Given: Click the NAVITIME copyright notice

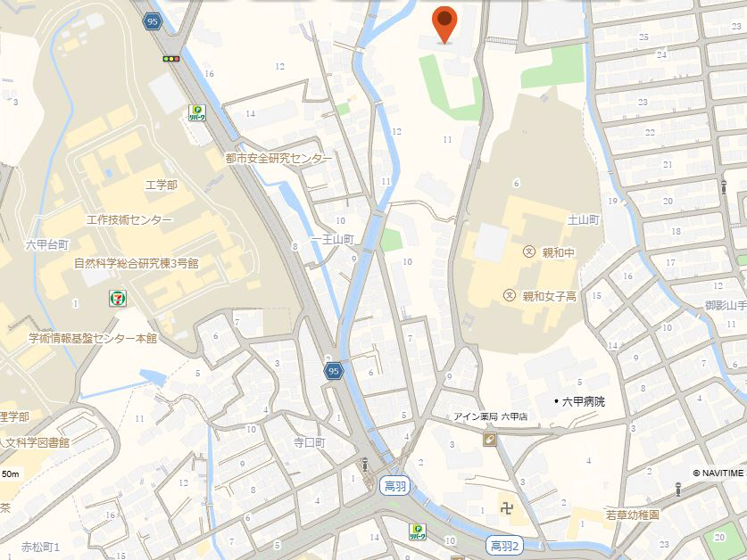Looking at the screenshot, I should point(719,473).
